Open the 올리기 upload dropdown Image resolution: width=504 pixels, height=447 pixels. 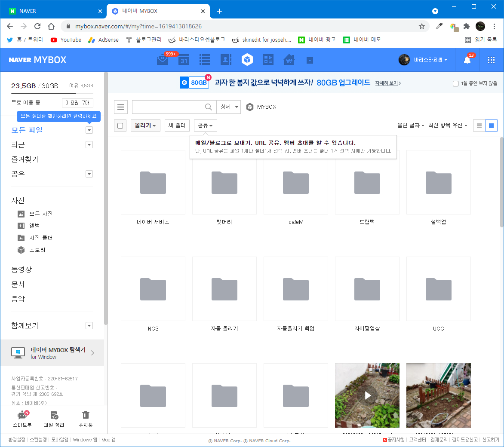pyautogui.click(x=145, y=126)
